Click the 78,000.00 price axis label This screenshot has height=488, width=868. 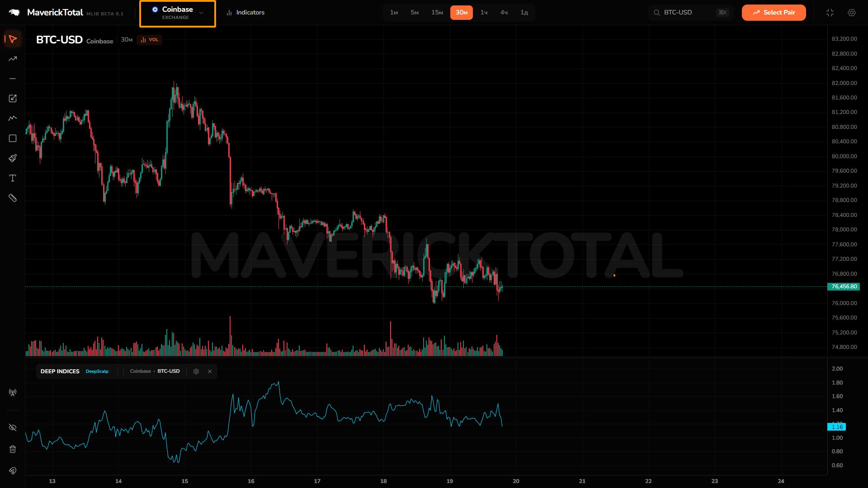[844, 230]
